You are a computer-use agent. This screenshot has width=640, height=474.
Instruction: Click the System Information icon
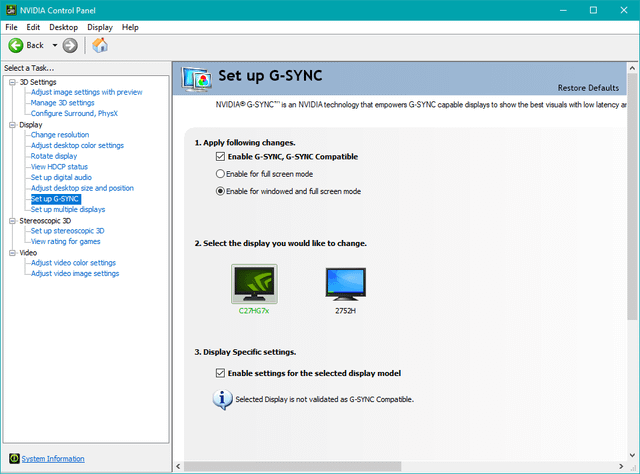pos(12,459)
